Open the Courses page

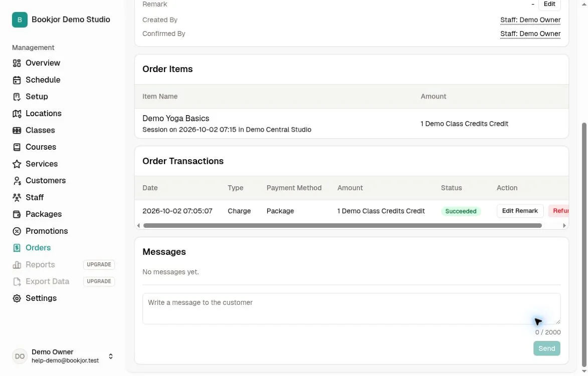pyautogui.click(x=41, y=147)
